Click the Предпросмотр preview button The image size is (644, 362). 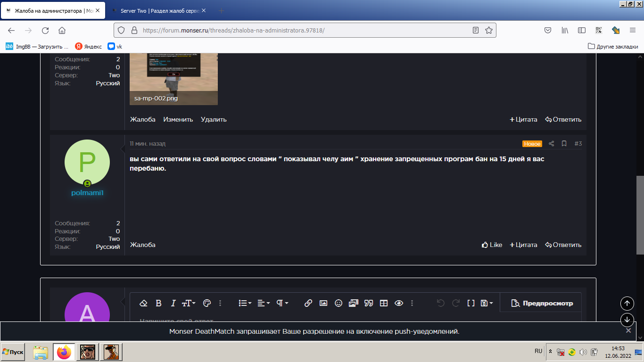542,303
